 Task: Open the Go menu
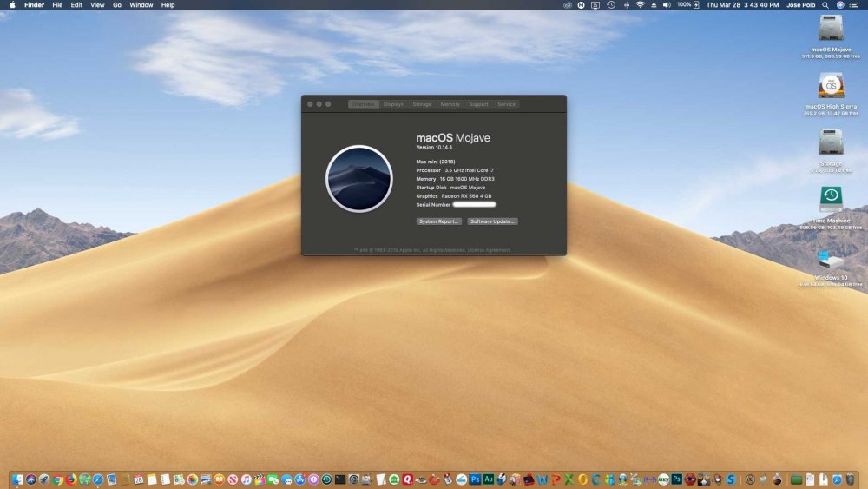pos(117,5)
